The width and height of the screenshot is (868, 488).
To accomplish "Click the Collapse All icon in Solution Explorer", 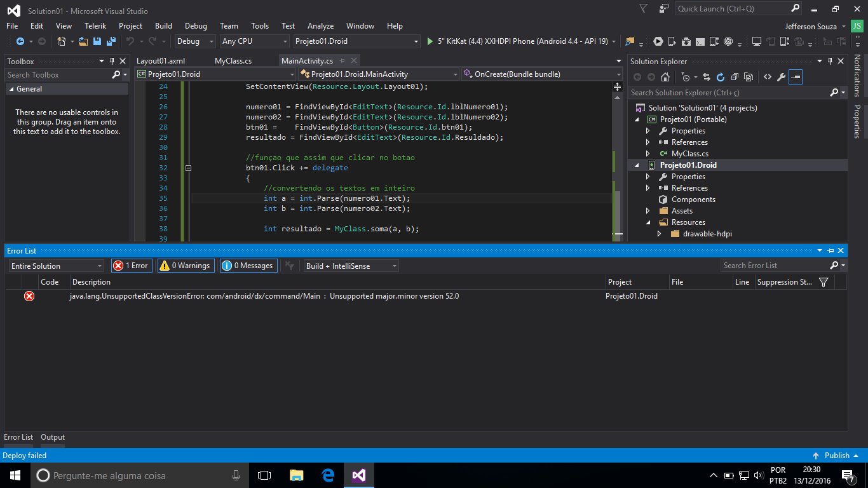I will (735, 77).
